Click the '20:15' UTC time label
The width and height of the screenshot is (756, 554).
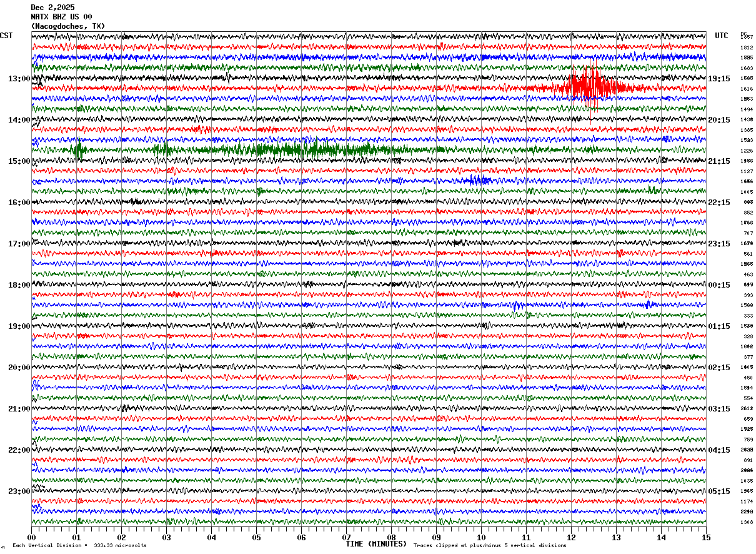719,120
